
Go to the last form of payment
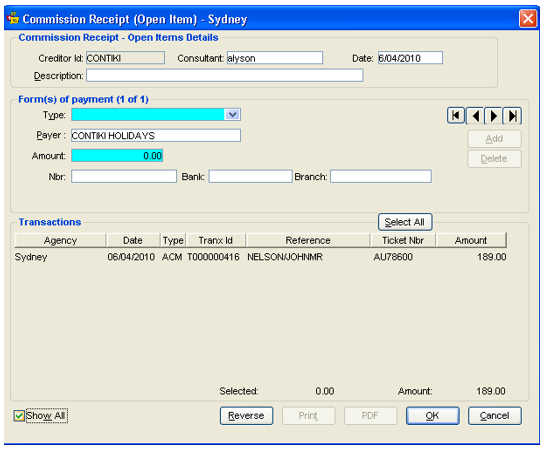point(512,115)
